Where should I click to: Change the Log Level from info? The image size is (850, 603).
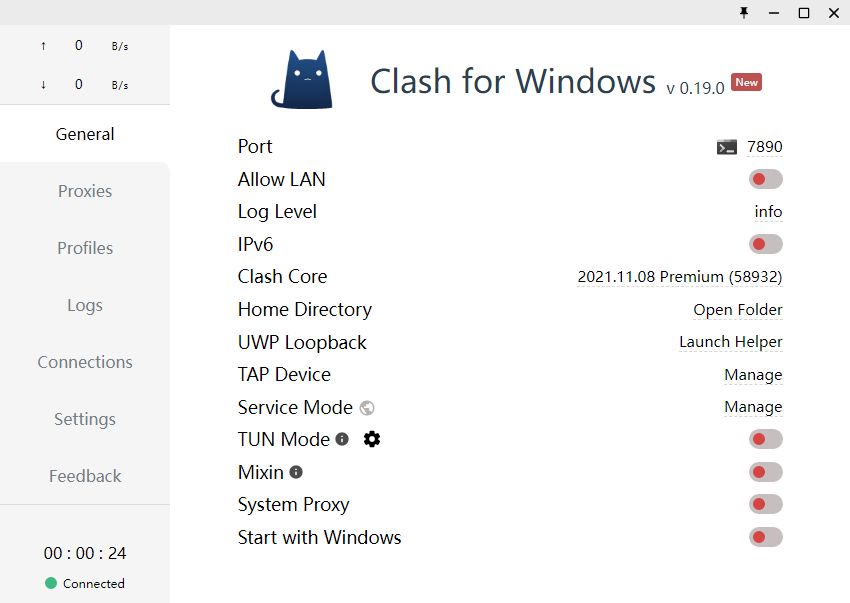(768, 211)
